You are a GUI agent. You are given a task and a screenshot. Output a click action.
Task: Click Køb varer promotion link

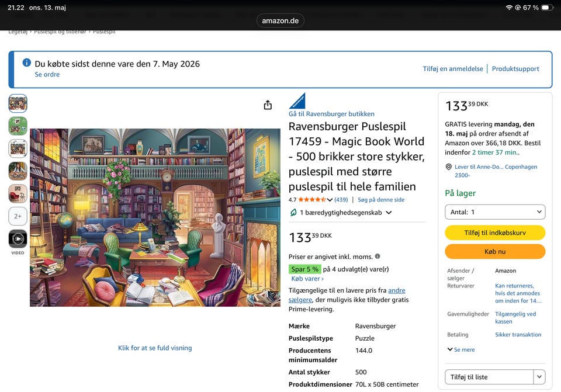(307, 279)
